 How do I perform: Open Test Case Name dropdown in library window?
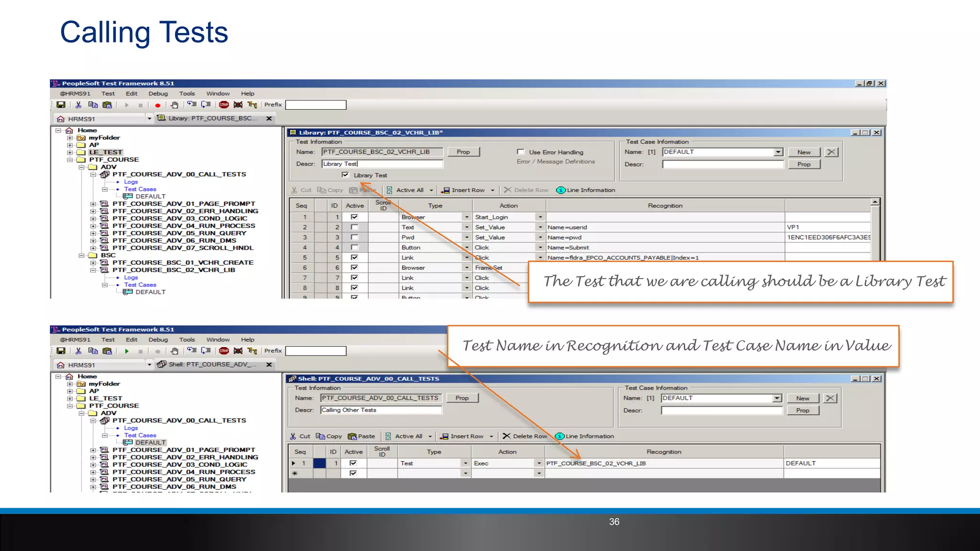tap(778, 152)
